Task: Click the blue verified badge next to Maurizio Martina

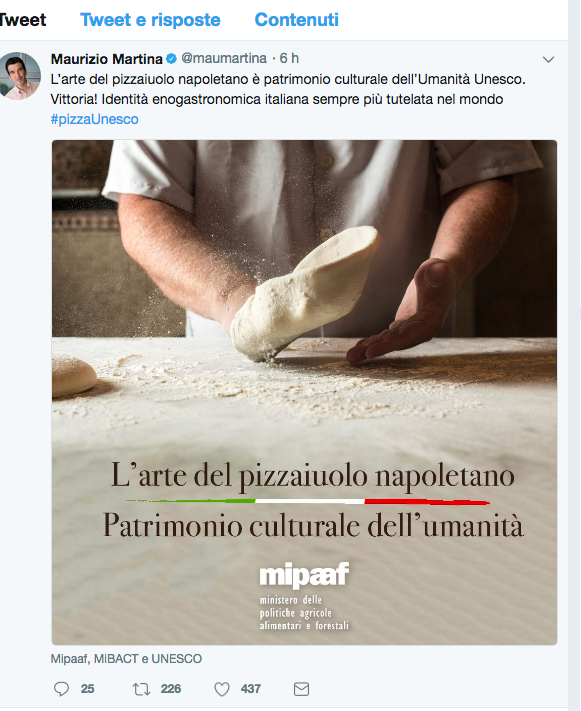Action: (x=171, y=58)
